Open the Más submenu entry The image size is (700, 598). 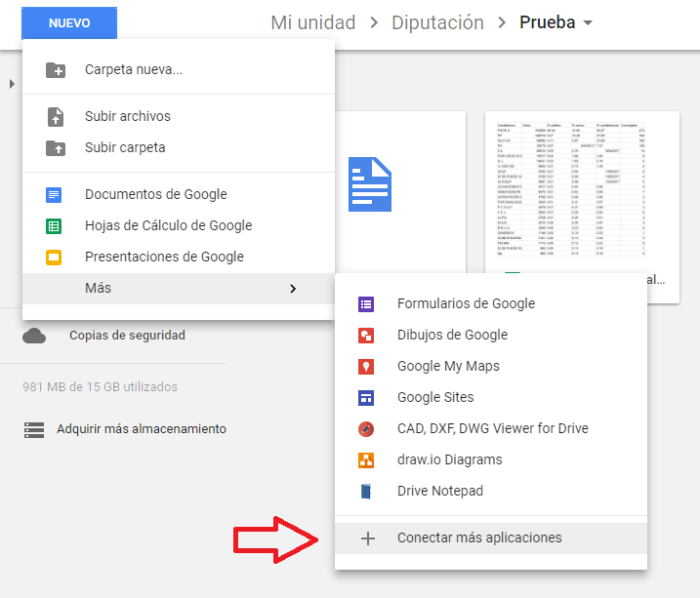(x=179, y=289)
